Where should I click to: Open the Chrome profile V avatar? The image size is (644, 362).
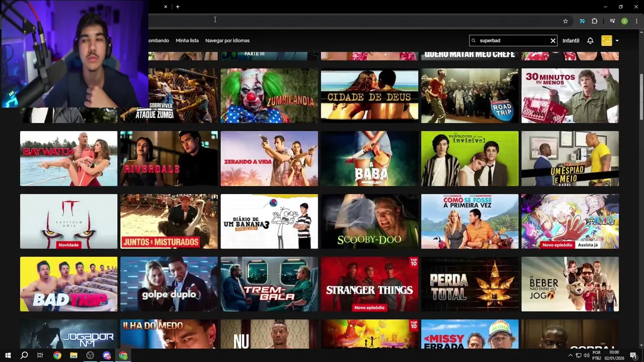624,21
